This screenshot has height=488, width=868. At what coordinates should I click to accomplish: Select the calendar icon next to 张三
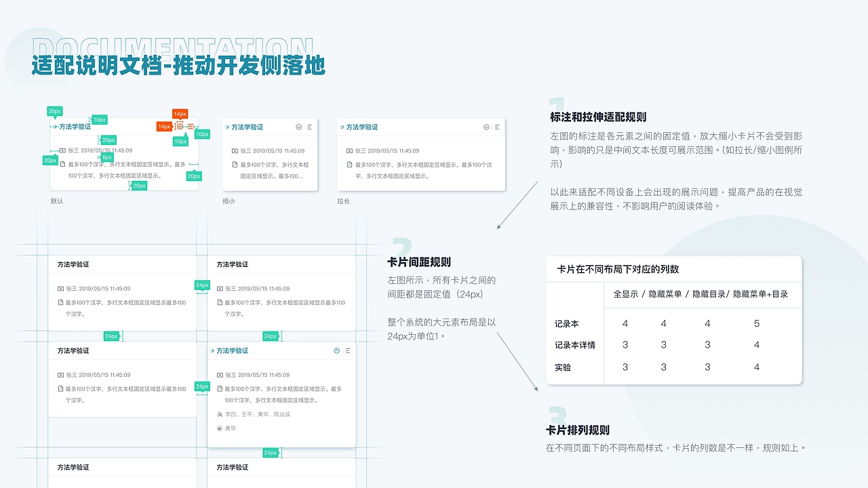click(x=63, y=150)
